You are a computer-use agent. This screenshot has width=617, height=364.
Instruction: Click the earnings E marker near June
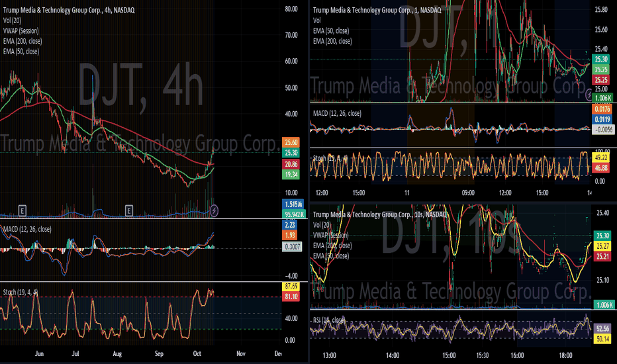[22, 211]
